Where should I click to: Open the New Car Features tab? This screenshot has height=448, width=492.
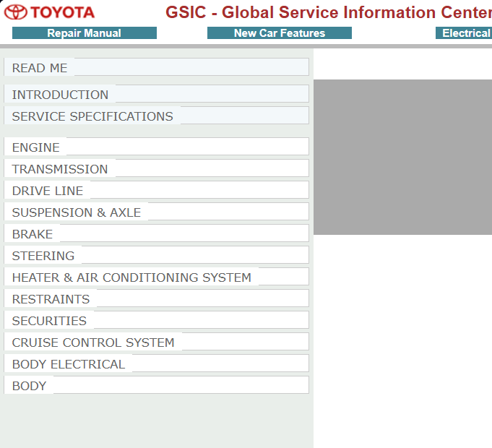(280, 33)
